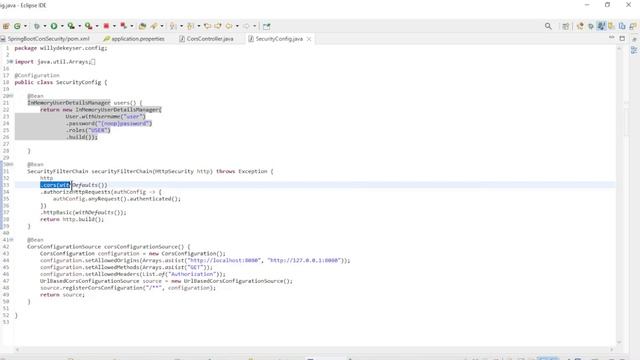Screen dimensions: 640x360
Task: Click the selected '.cors(wit' text on line 33
Action: 56,185
